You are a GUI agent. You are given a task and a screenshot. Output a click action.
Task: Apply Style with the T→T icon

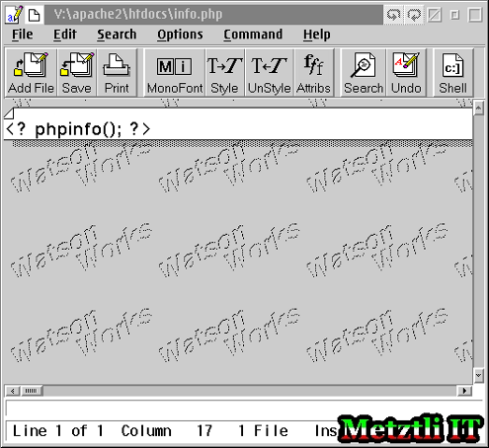point(224,73)
